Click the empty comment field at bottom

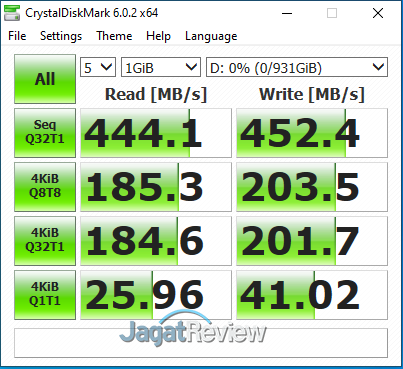click(x=201, y=343)
